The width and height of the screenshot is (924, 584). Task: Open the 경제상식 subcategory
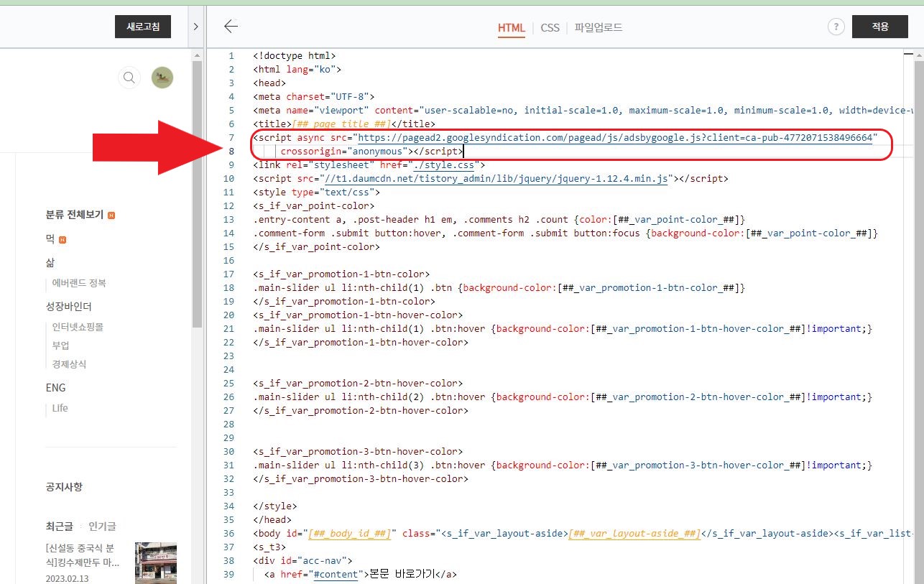pos(69,364)
